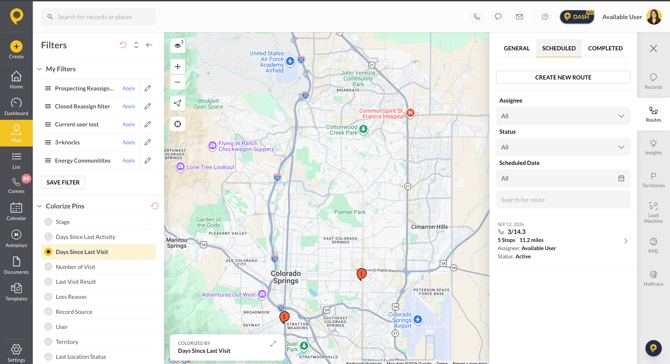Select Map in the left sidebar
Viewport: 670px width, 364px height.
16,133
